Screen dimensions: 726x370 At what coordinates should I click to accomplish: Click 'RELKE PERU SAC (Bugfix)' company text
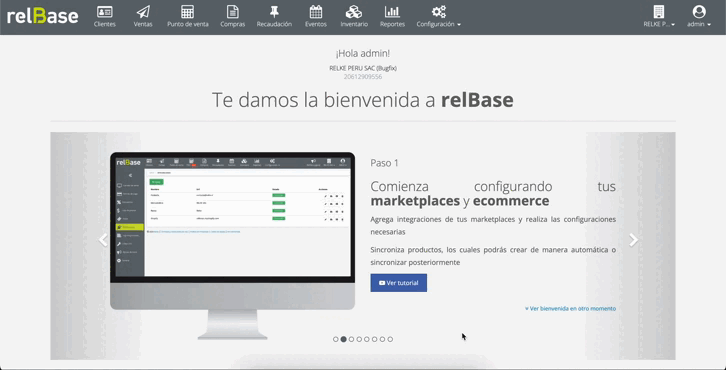pos(363,68)
